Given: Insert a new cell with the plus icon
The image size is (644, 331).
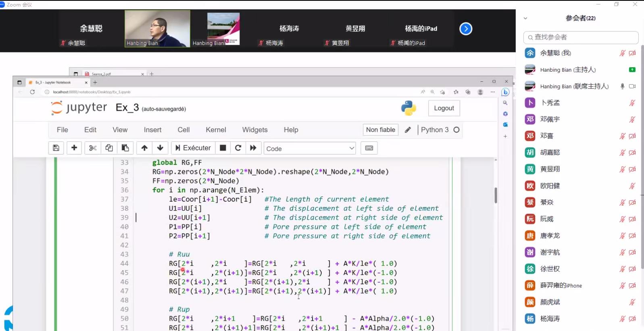Looking at the screenshot, I should tap(74, 148).
